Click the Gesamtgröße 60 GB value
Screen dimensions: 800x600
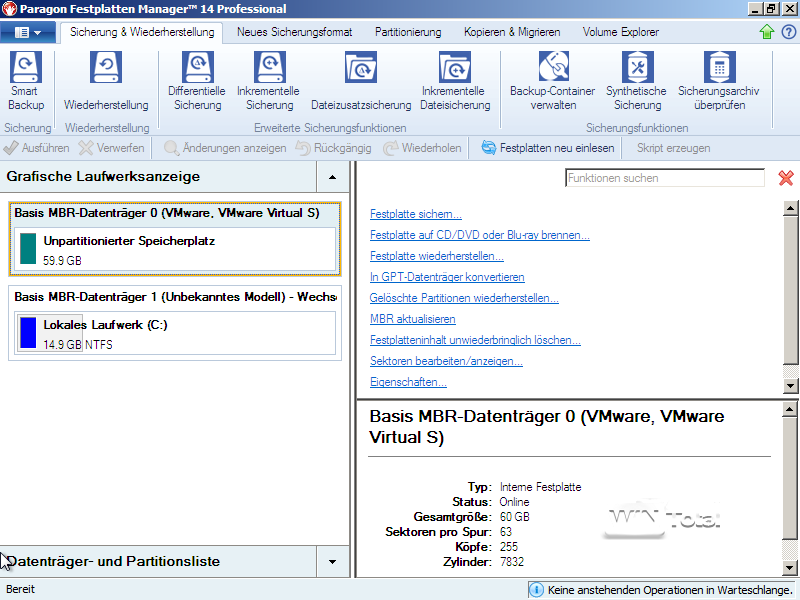pos(514,517)
